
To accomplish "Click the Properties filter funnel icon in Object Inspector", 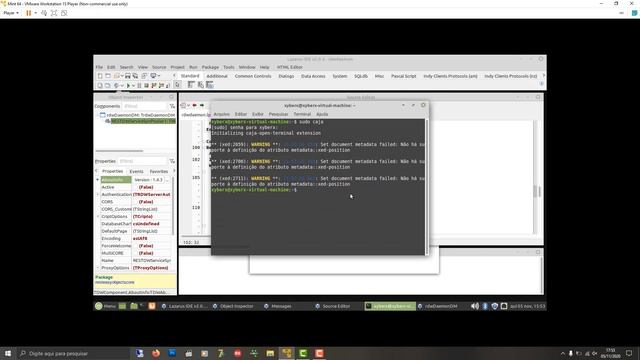I will click(172, 161).
